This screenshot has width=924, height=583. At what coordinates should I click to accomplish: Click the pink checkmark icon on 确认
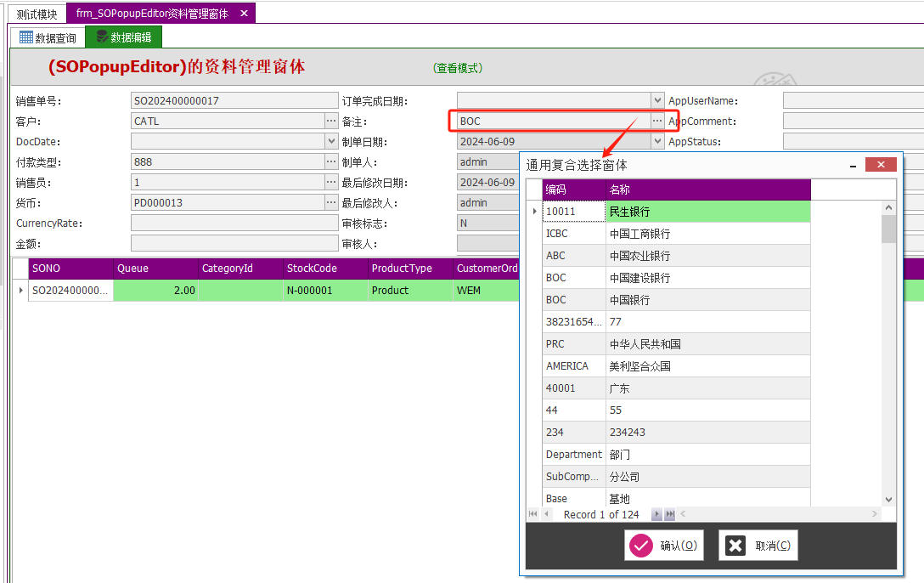tap(641, 546)
